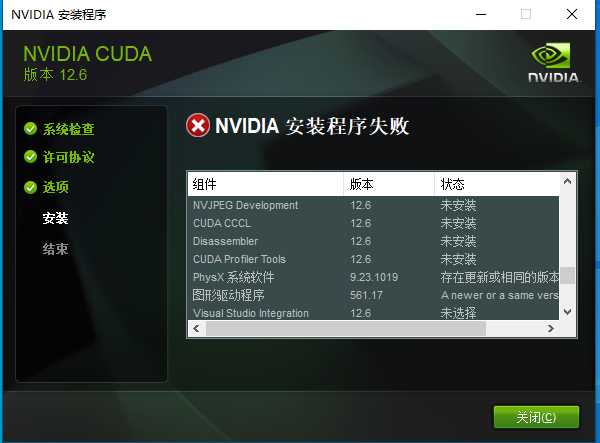Click the red installer failed error icon
Image resolution: width=600 pixels, height=443 pixels.
pyautogui.click(x=198, y=125)
